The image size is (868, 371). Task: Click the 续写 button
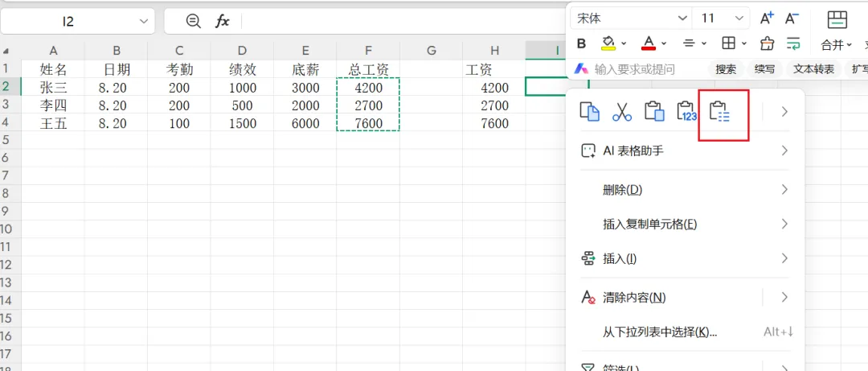pos(764,69)
